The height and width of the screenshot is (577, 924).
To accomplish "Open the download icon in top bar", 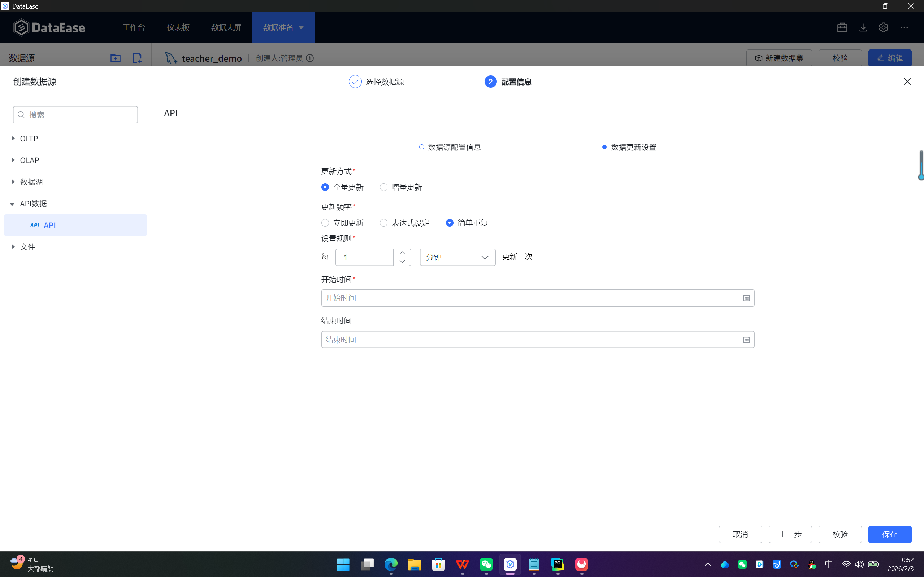I will (x=863, y=27).
